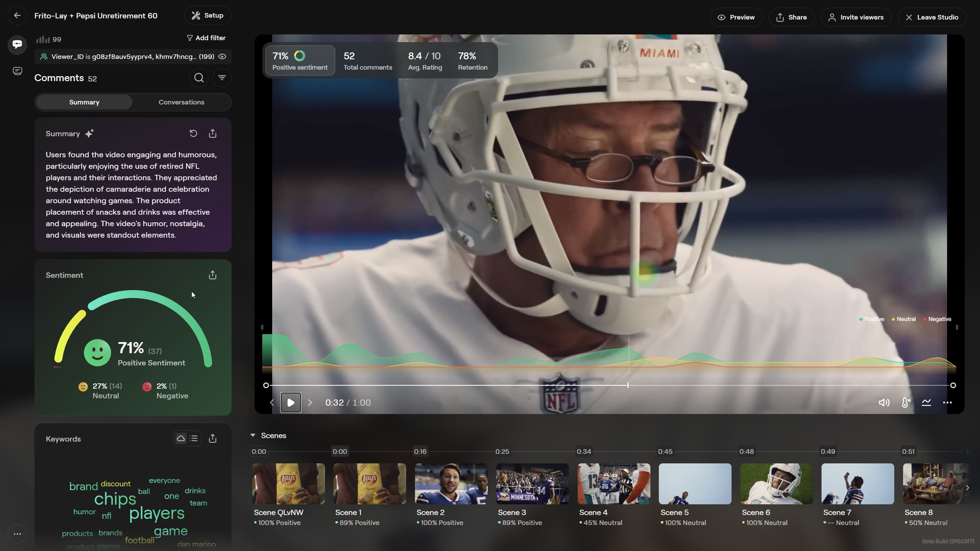
Task: Toggle Negative legend in sentiment graph
Action: point(937,319)
